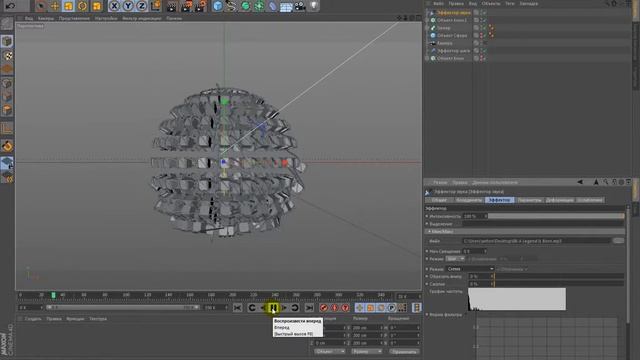The height and width of the screenshot is (360, 640).
Task: Go to start of timeline
Action: pos(238,307)
